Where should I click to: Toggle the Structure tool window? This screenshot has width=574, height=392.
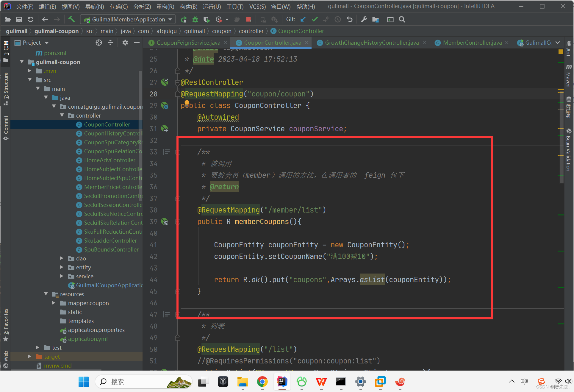tap(6, 88)
